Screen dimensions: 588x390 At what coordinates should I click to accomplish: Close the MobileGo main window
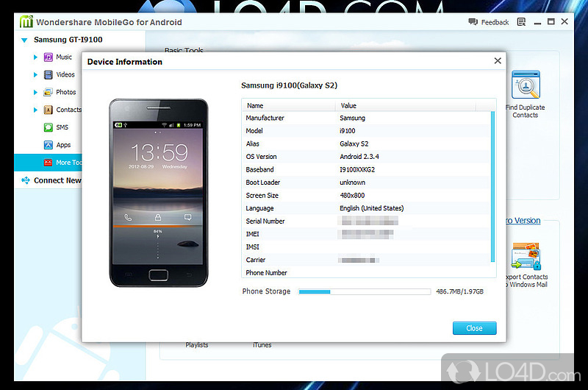tap(564, 22)
